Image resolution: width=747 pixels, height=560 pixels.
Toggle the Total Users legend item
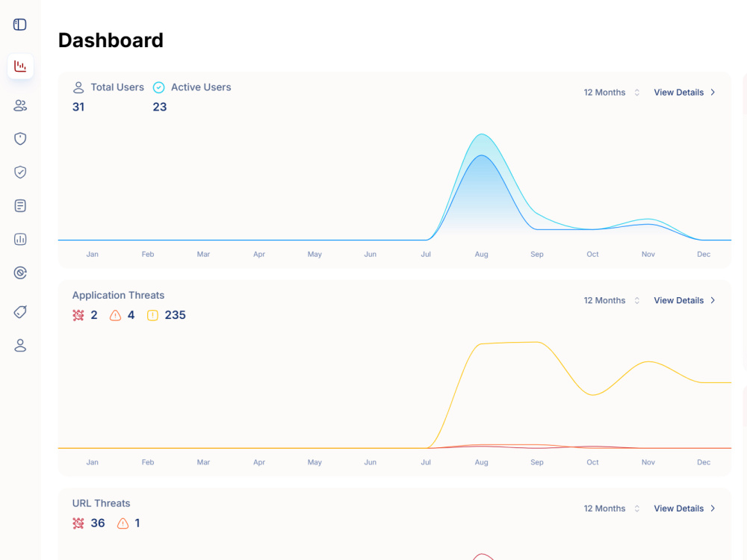click(x=108, y=87)
